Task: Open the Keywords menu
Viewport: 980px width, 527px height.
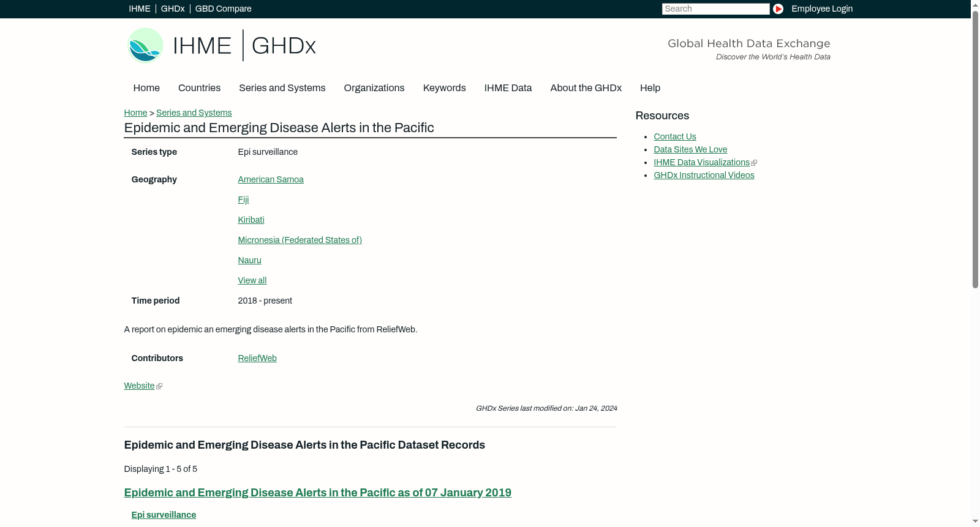Action: coord(444,88)
